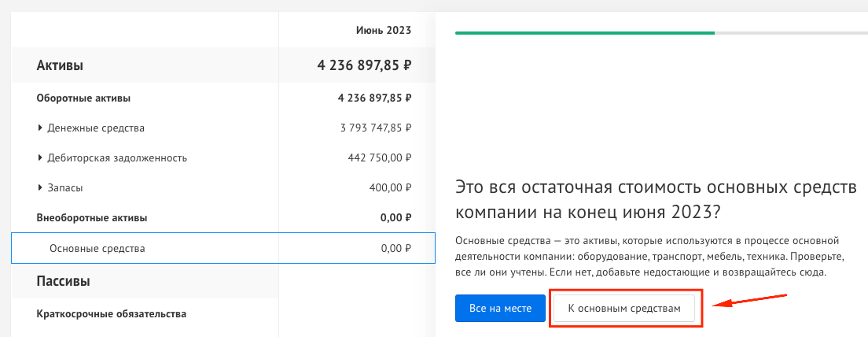Click the Пассивы section heading
The image size is (868, 337).
63,281
